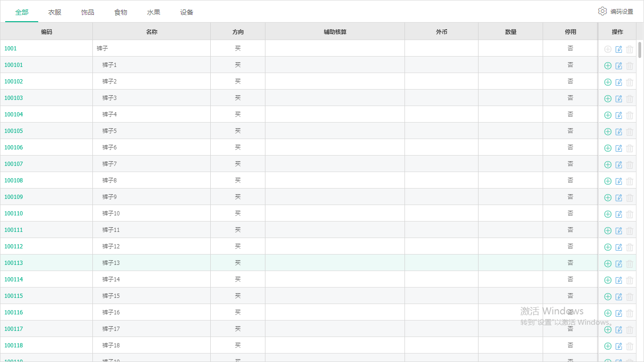This screenshot has height=362, width=644.
Task: Click the delete icon for 裤子3
Action: 630,99
